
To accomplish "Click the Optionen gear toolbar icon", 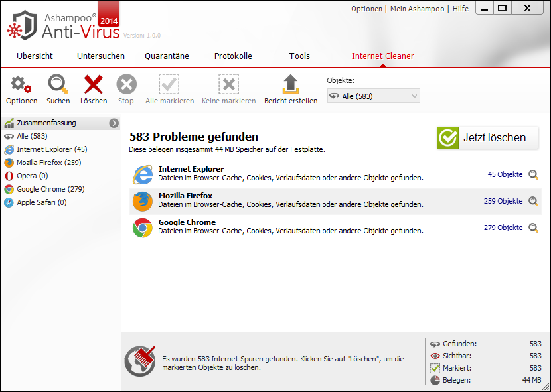I will (21, 85).
